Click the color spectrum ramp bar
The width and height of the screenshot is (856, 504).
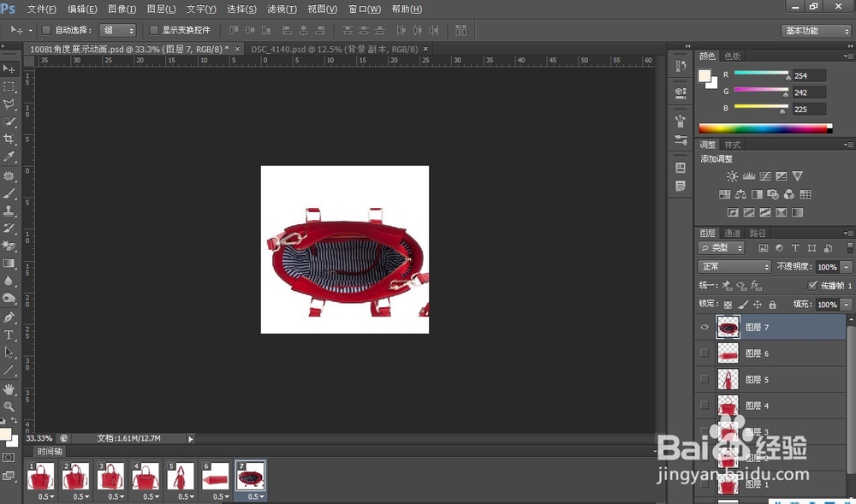point(766,128)
